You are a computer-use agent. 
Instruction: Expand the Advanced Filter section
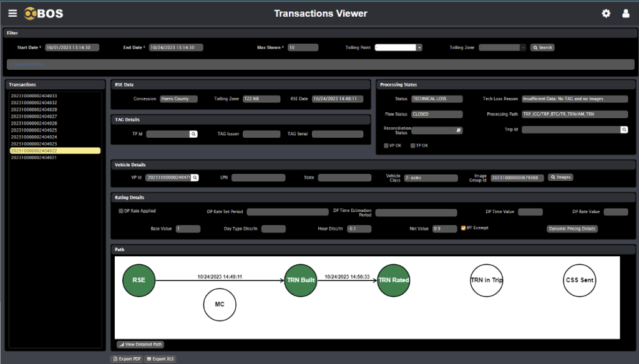[x=28, y=64]
